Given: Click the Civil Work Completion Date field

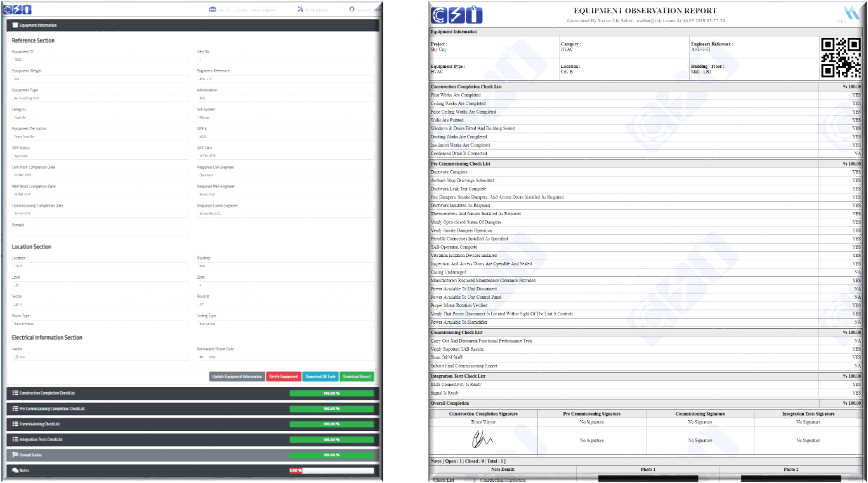Looking at the screenshot, I should pos(100,175).
